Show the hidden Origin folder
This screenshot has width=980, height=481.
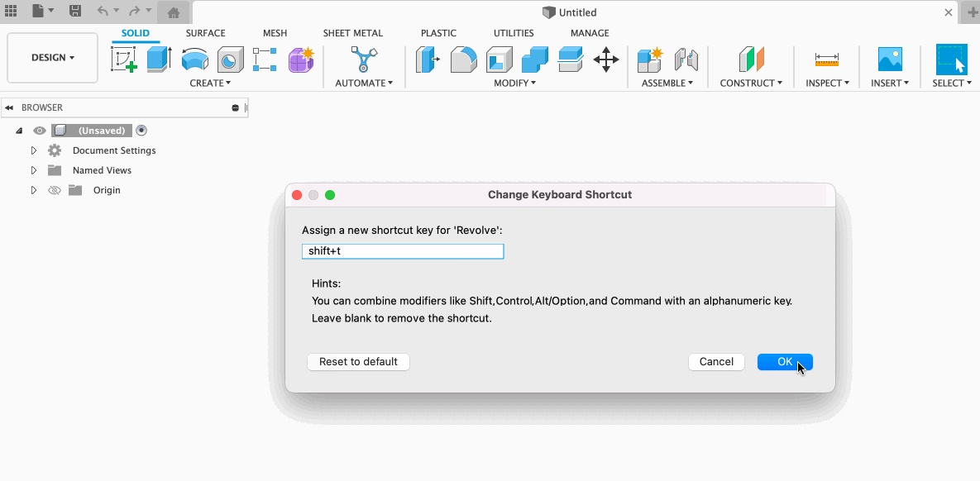(55, 190)
